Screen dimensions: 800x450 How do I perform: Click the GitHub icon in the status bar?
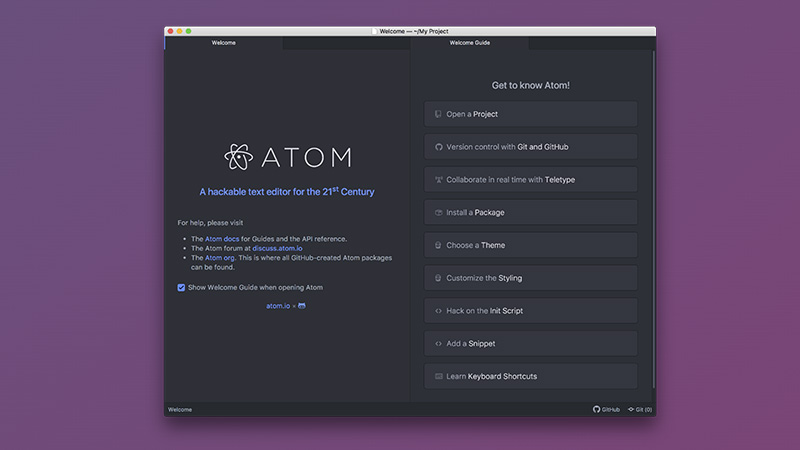[596, 409]
